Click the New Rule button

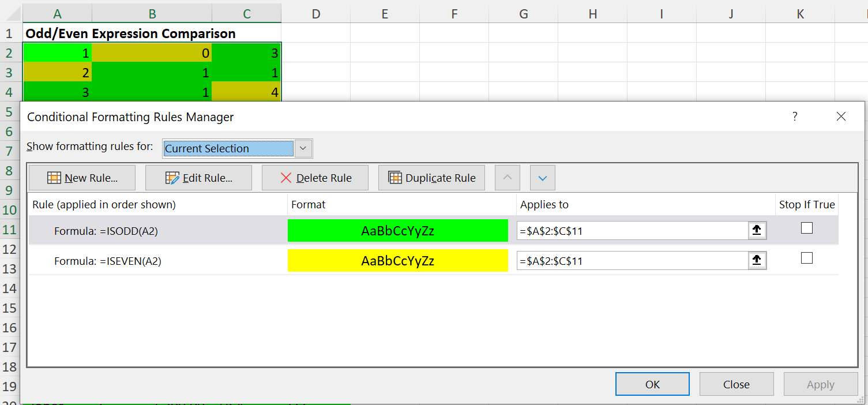82,178
